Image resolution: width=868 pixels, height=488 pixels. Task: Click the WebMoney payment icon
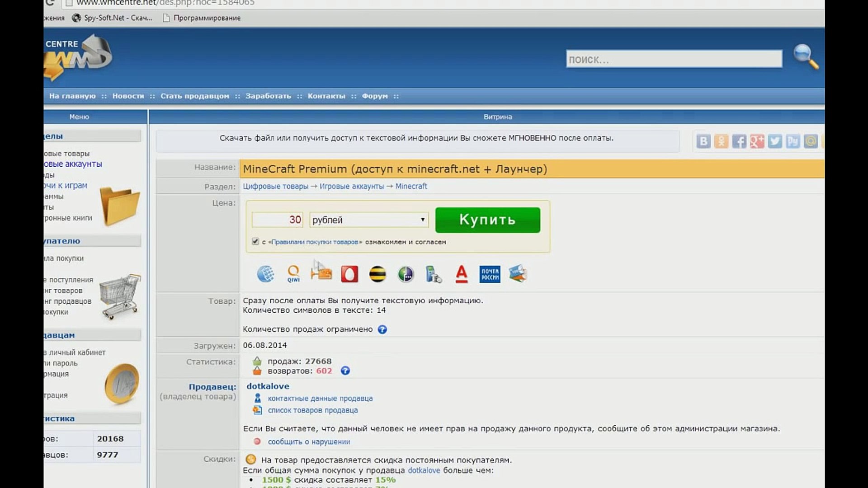coord(265,274)
